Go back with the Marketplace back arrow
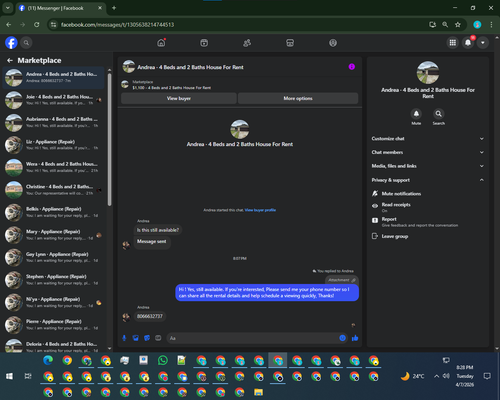This screenshot has height=400, width=500. 10,60
